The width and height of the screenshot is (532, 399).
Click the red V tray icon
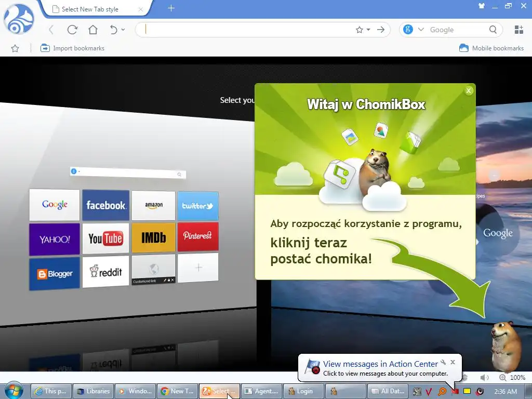(x=429, y=392)
